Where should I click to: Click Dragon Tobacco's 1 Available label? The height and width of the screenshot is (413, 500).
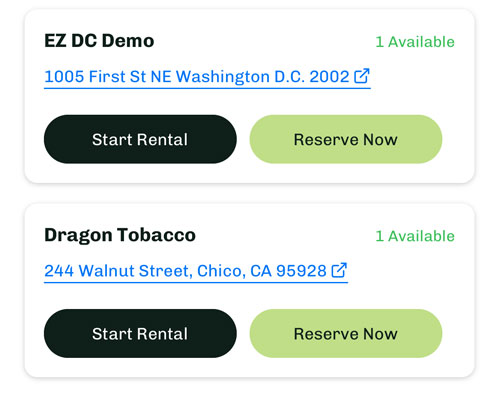tap(415, 236)
